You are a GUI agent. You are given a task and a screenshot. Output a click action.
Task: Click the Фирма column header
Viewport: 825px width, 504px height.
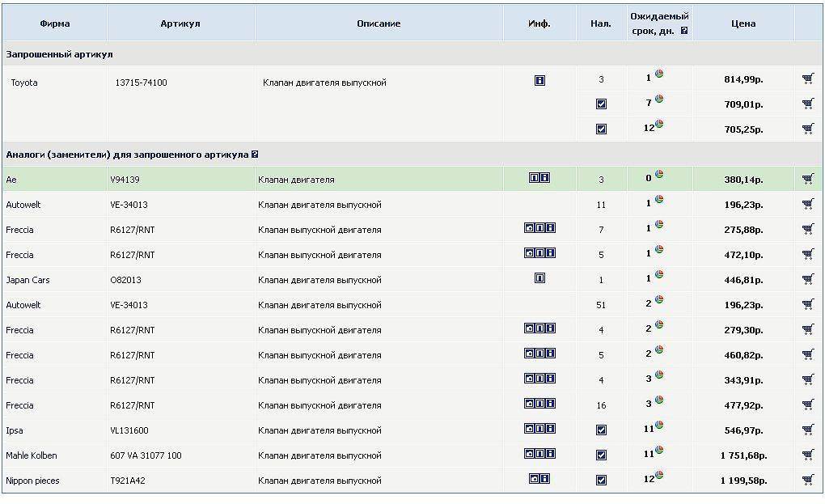point(55,23)
